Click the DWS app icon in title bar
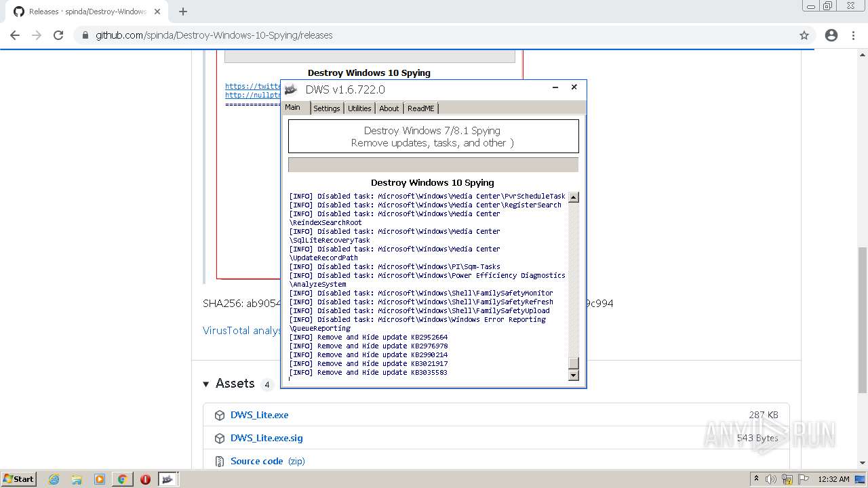 pyautogui.click(x=291, y=89)
